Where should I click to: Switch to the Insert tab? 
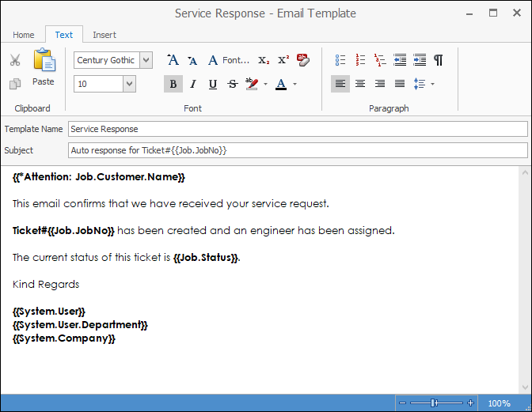104,35
